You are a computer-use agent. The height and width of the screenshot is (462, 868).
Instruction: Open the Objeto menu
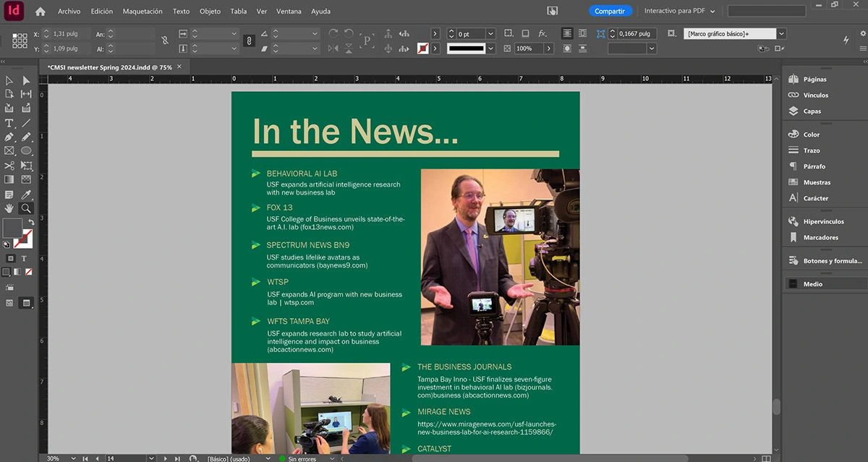point(210,12)
